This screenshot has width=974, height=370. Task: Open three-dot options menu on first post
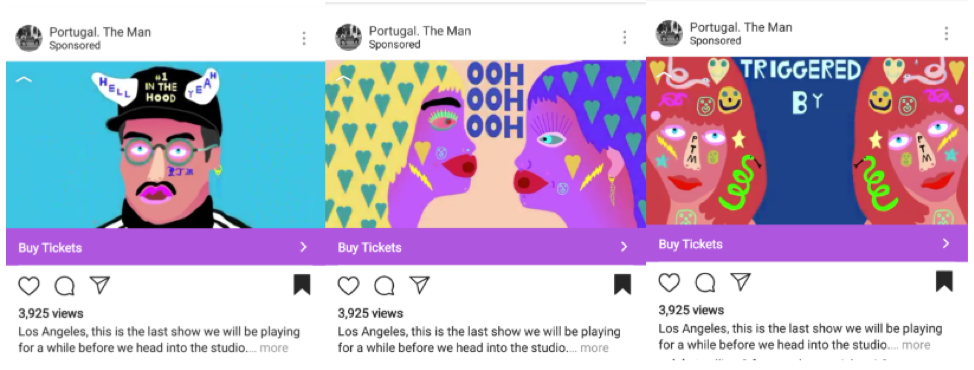click(304, 38)
